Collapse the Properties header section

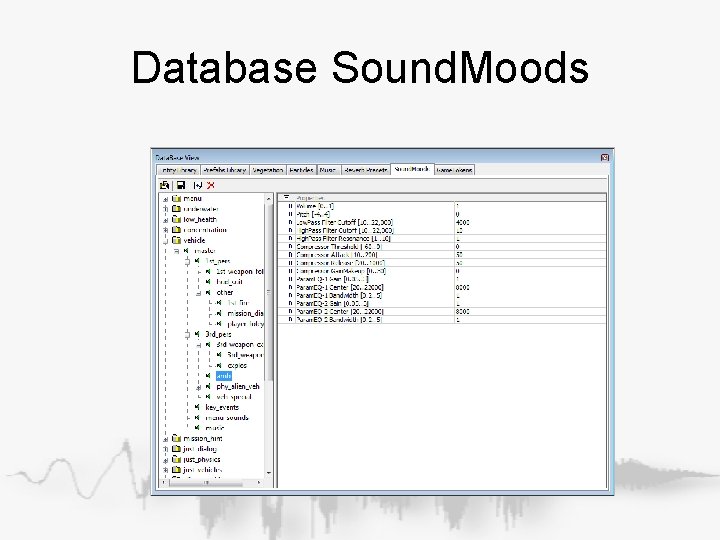click(x=287, y=197)
